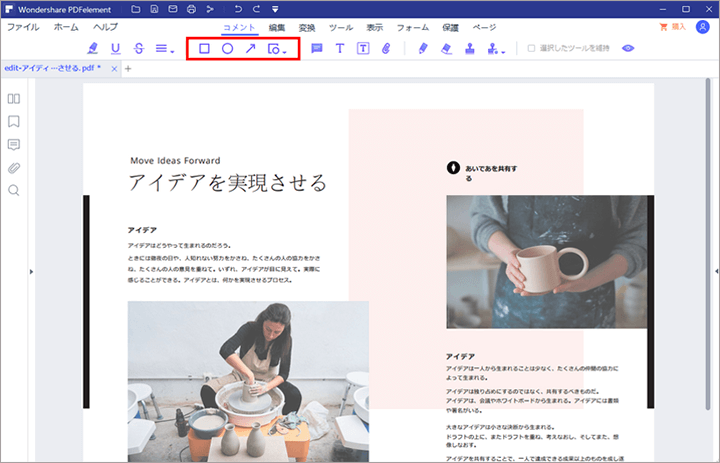Open the comments list panel
Screen dimensions: 720x463
click(14, 145)
